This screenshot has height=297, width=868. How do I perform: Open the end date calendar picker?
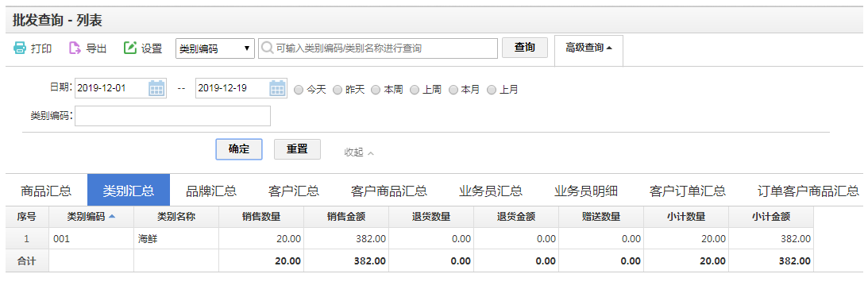277,88
